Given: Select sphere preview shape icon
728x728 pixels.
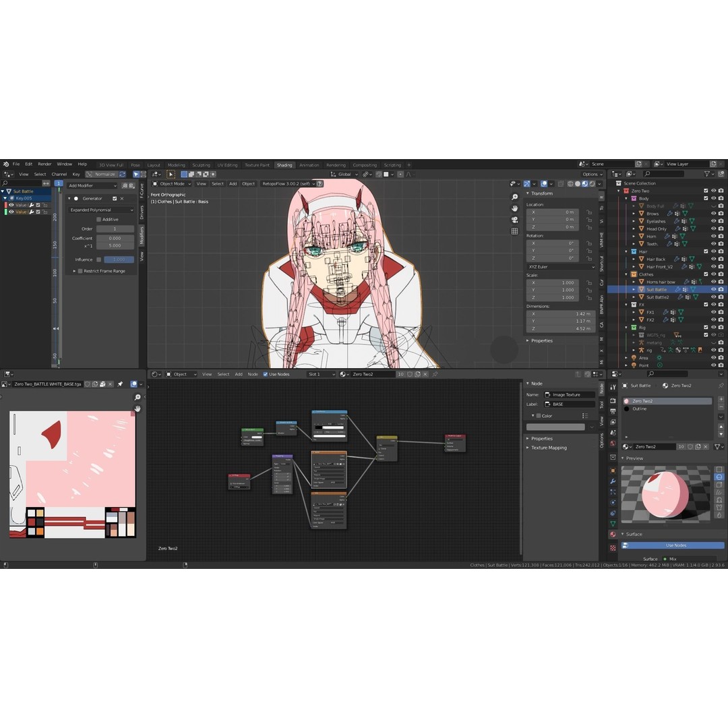Looking at the screenshot, I should (719, 477).
